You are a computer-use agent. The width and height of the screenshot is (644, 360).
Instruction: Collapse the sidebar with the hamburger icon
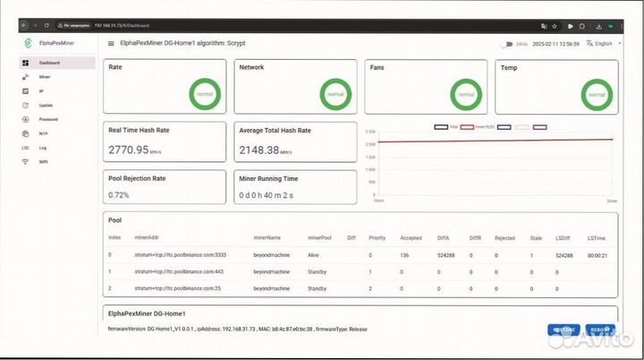[x=111, y=43]
